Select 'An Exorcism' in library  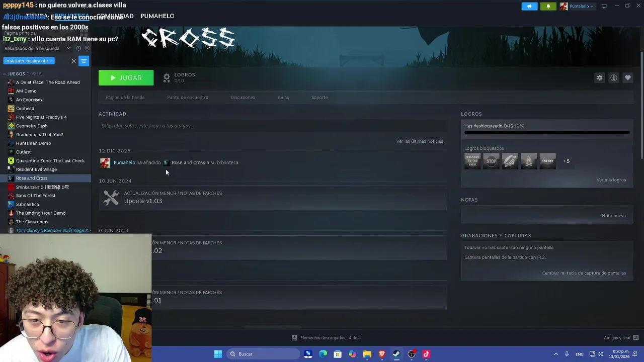coord(29,100)
